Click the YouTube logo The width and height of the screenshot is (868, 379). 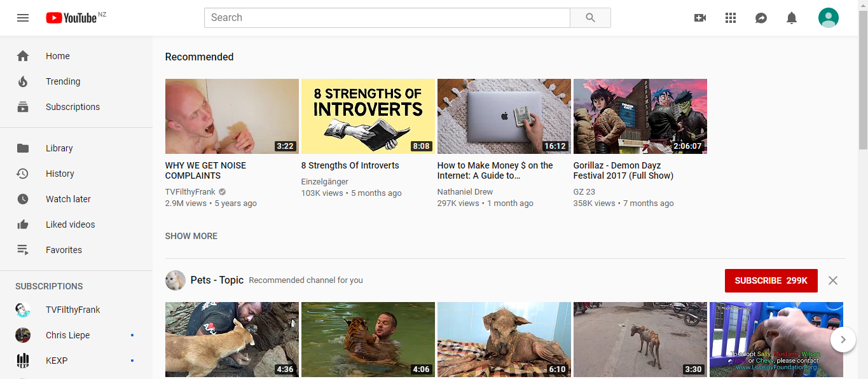point(71,18)
